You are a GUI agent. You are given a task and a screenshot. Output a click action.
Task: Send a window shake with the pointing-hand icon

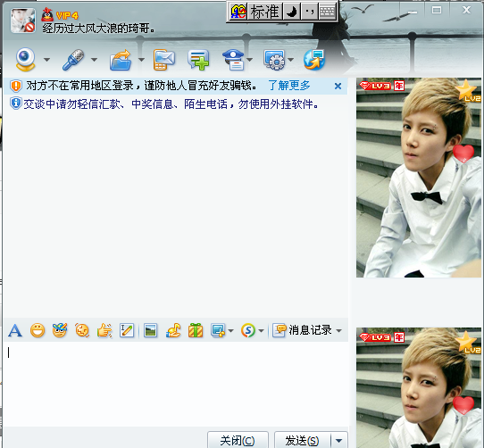104,330
